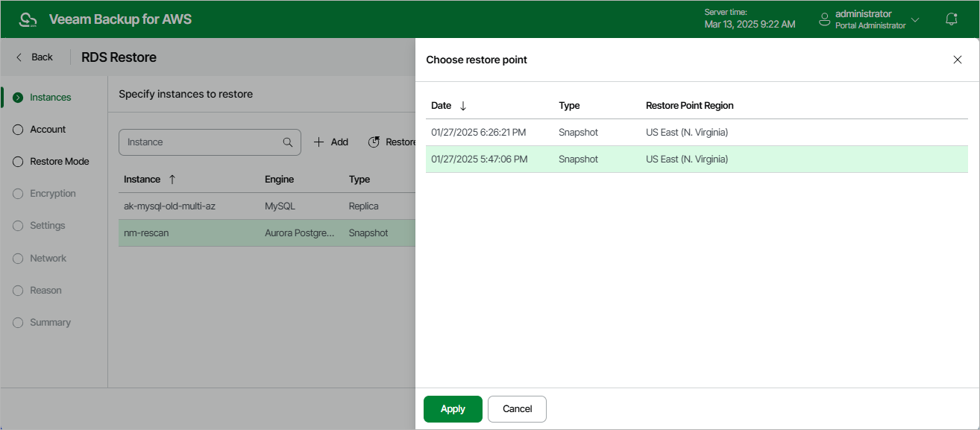The height and width of the screenshot is (430, 980).
Task: Open the Network step tab
Action: [x=48, y=259]
